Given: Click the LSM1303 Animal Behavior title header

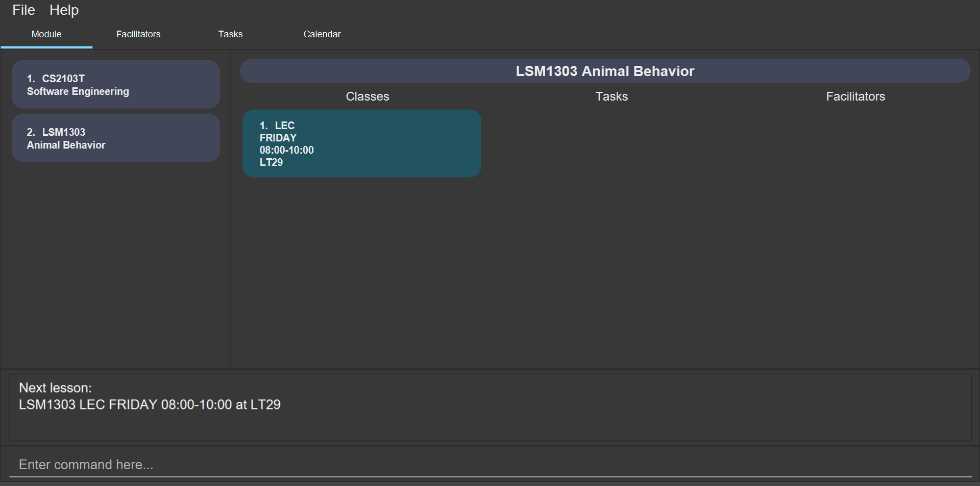Looking at the screenshot, I should pyautogui.click(x=605, y=71).
